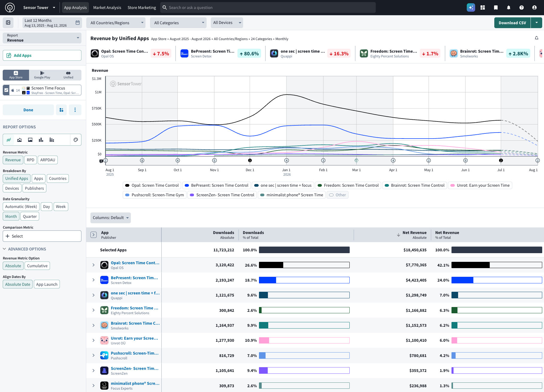The image size is (544, 392).
Task: Expand the Opal: Screen Time Control row
Action: [x=93, y=265]
